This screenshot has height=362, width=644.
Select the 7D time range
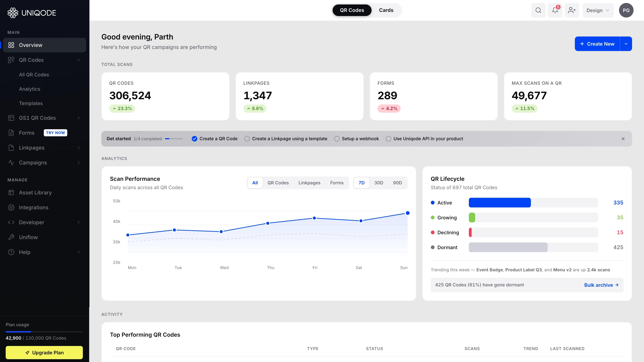point(362,183)
